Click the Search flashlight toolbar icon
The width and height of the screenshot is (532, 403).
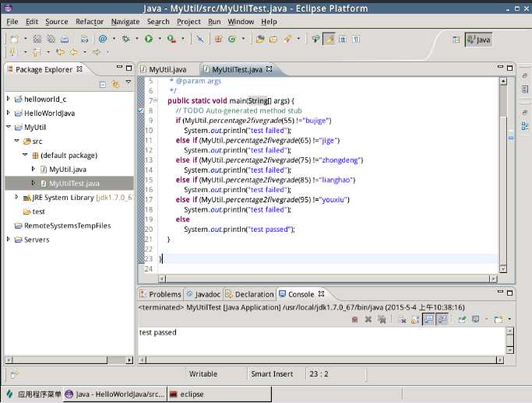287,39
